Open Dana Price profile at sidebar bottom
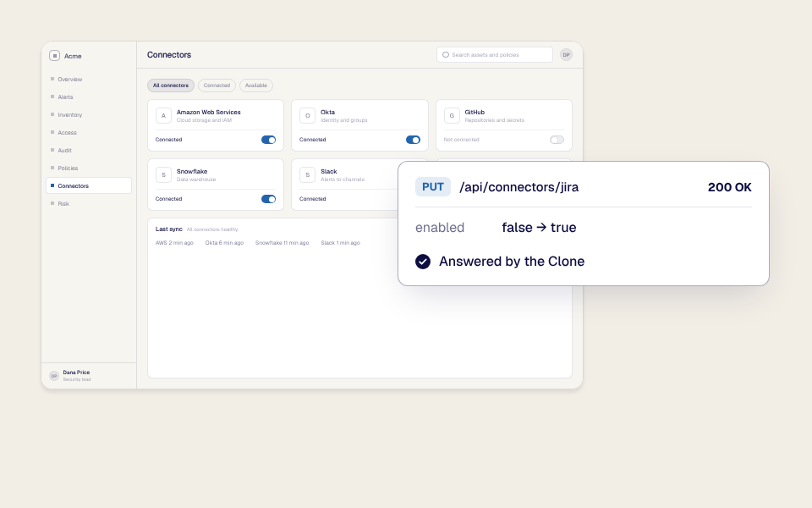Viewport: 812px width, 508px height. [89, 376]
